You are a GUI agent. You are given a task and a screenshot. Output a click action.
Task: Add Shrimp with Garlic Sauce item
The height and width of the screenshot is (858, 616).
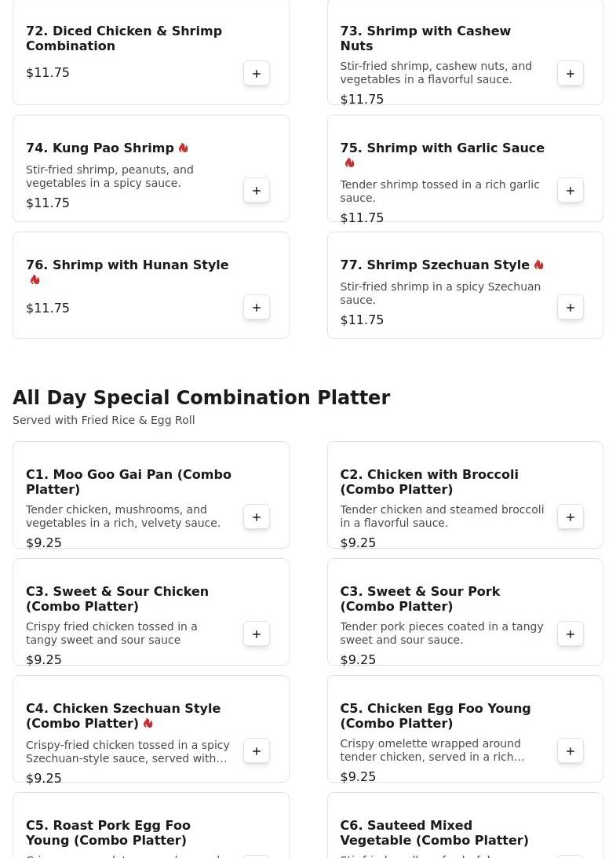570,191
